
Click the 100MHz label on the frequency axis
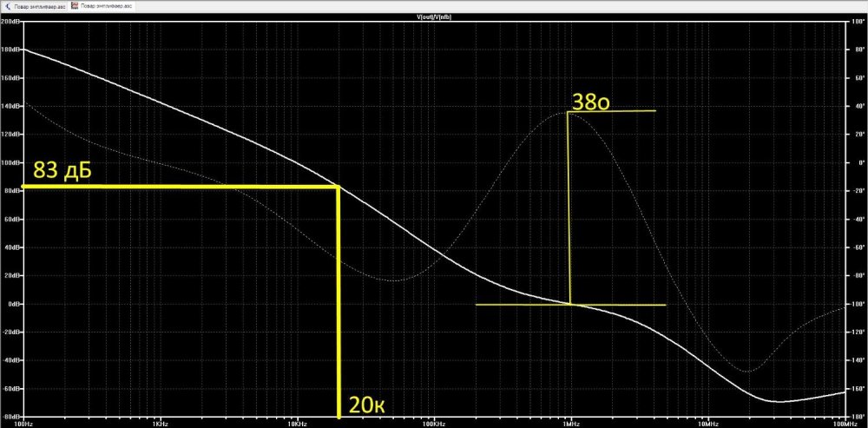(839, 424)
